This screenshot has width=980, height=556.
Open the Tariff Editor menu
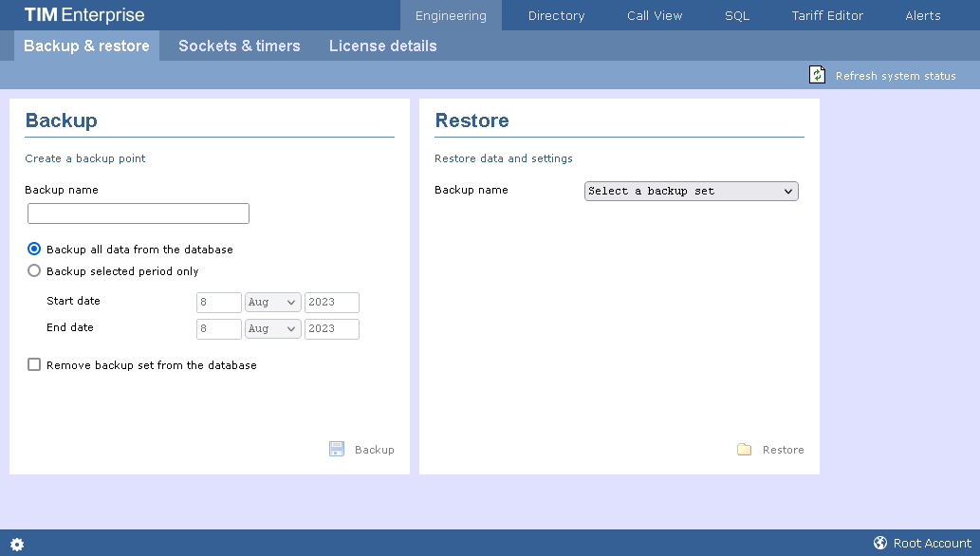[827, 15]
